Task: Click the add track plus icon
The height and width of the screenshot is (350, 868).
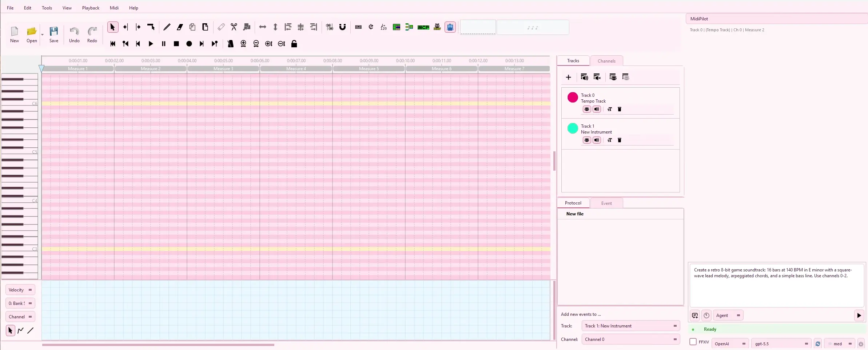Action: coord(569,77)
